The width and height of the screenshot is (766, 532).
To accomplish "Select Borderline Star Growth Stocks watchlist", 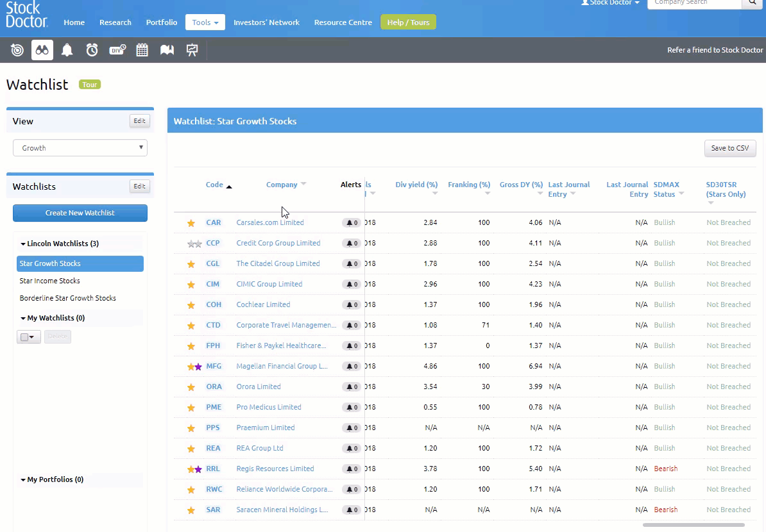I will click(x=68, y=297).
